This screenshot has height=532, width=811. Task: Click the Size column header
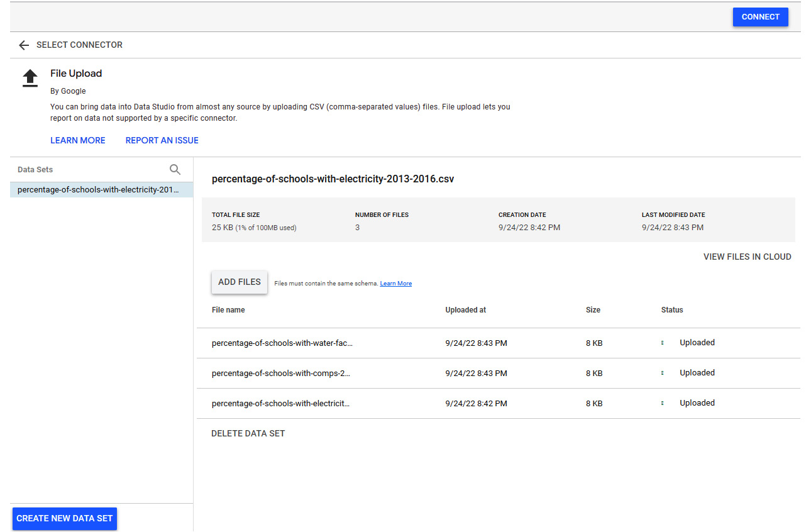(x=593, y=310)
